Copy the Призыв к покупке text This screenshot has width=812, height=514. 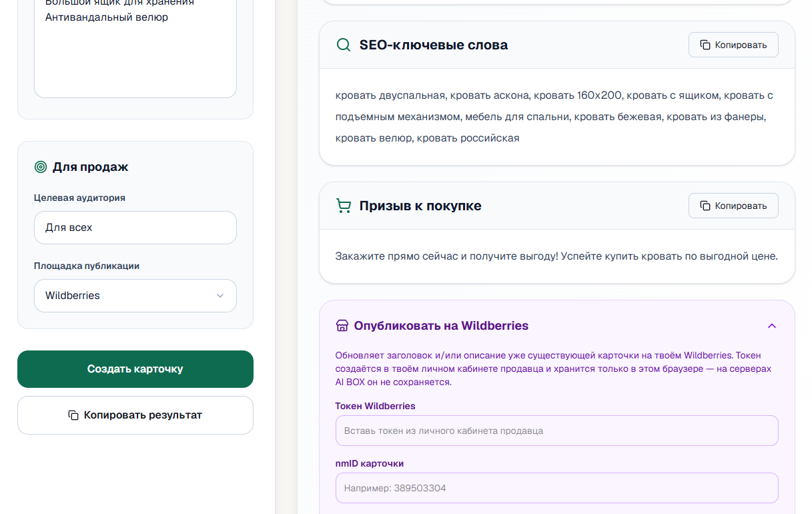733,206
